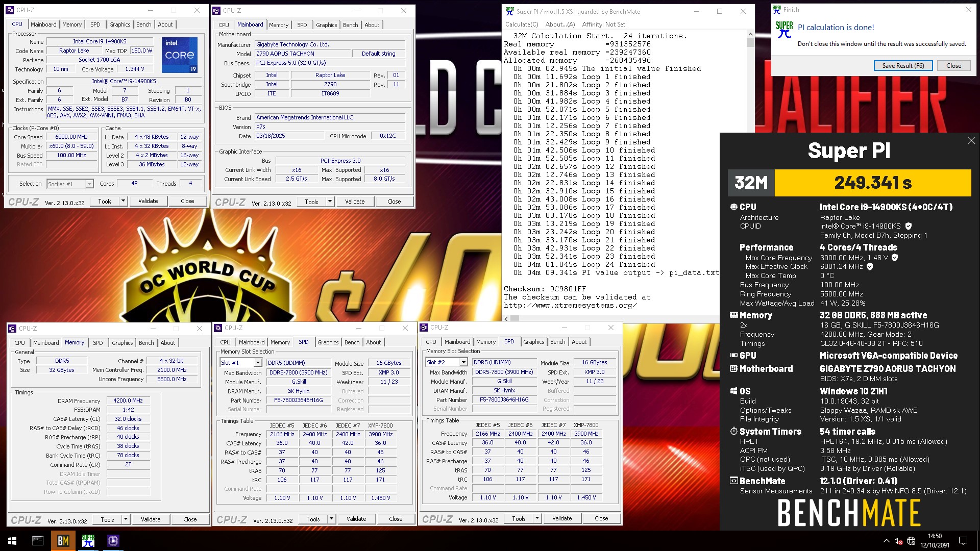Image resolution: width=980 pixels, height=551 pixels.
Task: Select SPD tab in Memory window
Action: tap(97, 343)
